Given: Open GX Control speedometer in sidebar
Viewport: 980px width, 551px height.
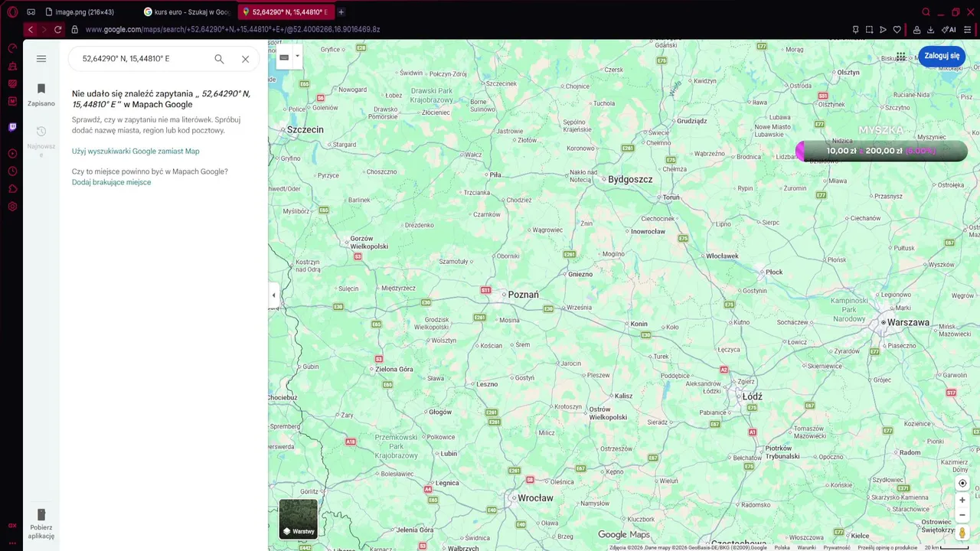Looking at the screenshot, I should pyautogui.click(x=12, y=48).
